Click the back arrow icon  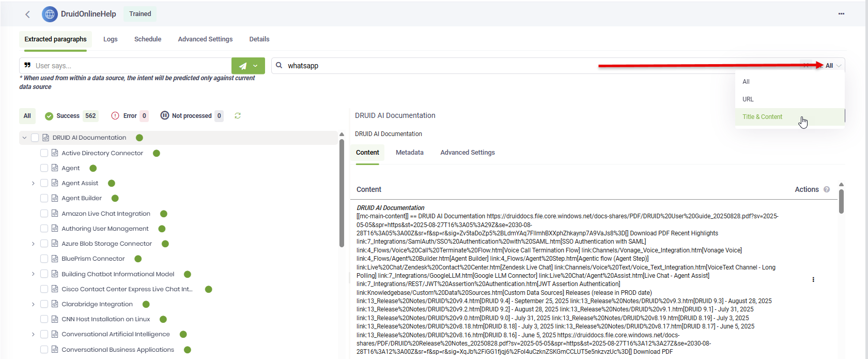coord(27,14)
